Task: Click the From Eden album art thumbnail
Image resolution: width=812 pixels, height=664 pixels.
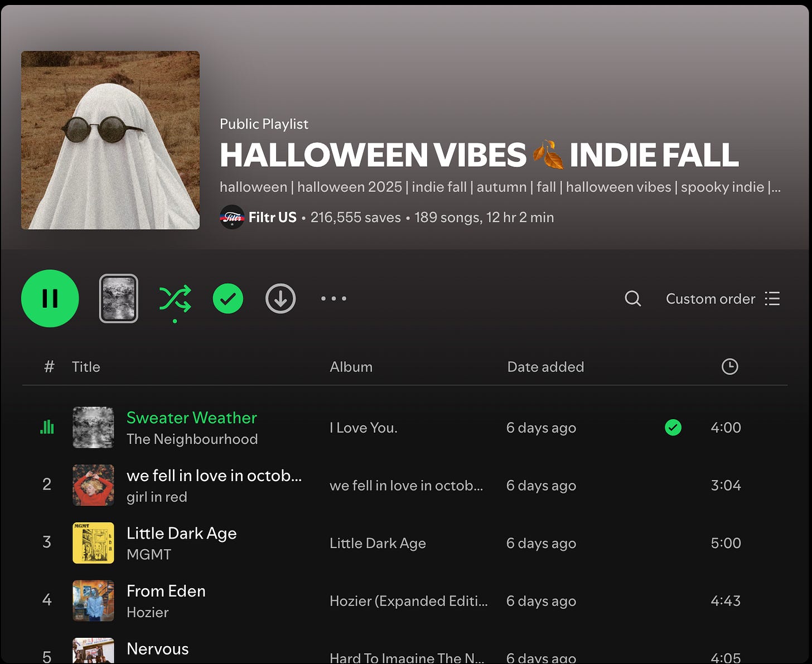Action: click(93, 600)
